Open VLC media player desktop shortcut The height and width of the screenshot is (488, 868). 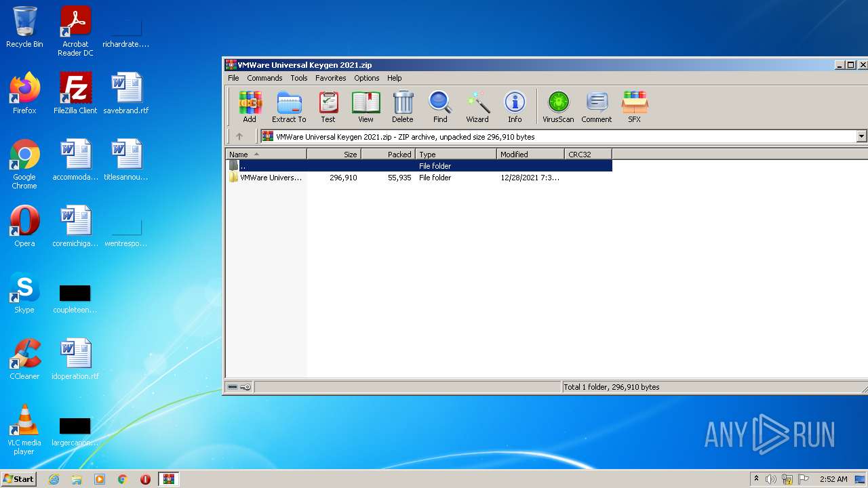pyautogui.click(x=24, y=430)
